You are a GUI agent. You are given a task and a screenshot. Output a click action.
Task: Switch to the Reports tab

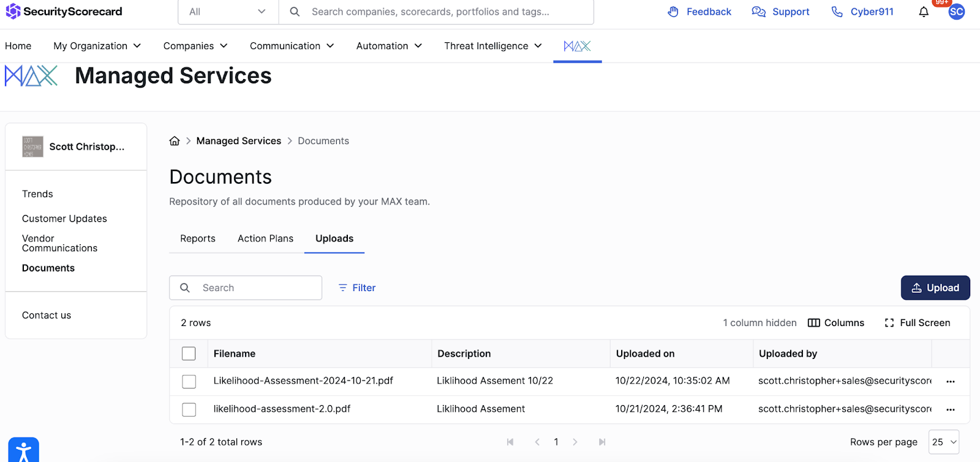click(198, 238)
